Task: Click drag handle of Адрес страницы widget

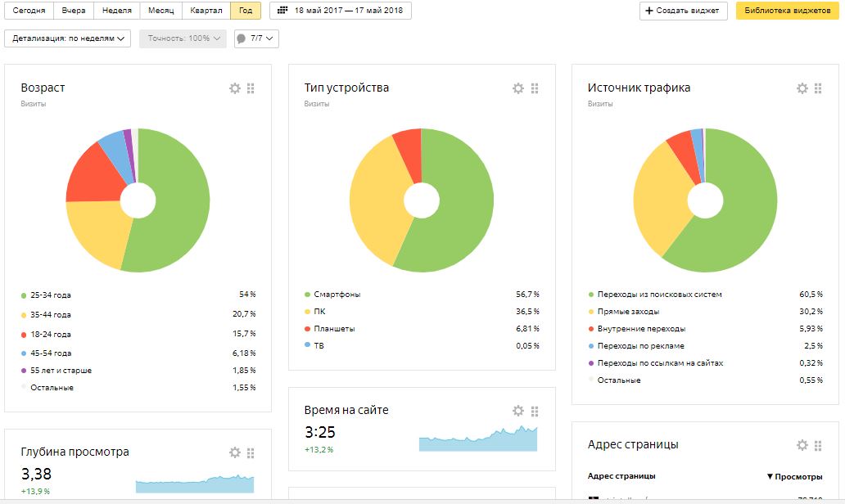Action: 818,445
